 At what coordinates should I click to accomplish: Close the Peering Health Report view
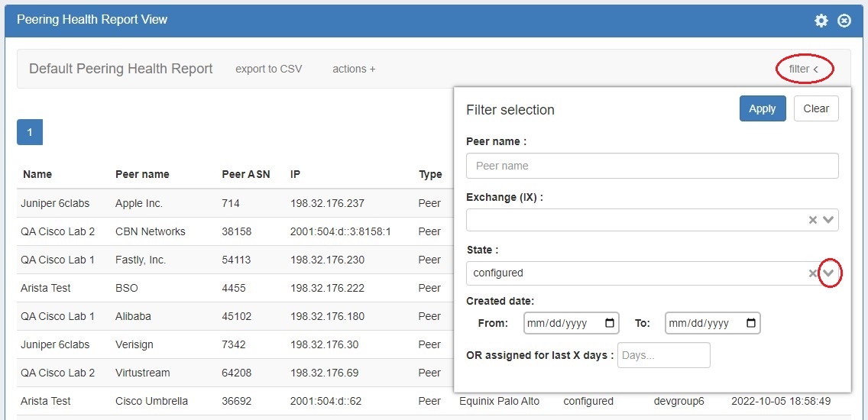(x=844, y=21)
